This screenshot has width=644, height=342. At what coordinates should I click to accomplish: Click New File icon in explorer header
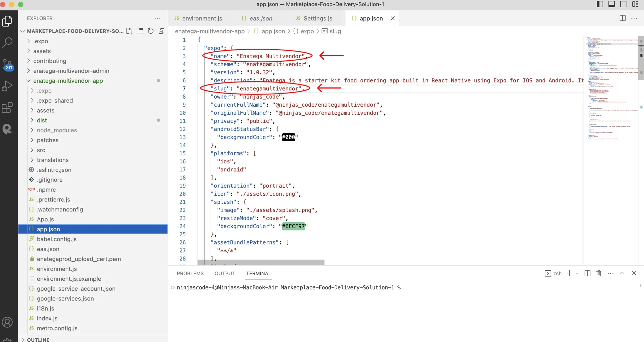click(x=129, y=31)
